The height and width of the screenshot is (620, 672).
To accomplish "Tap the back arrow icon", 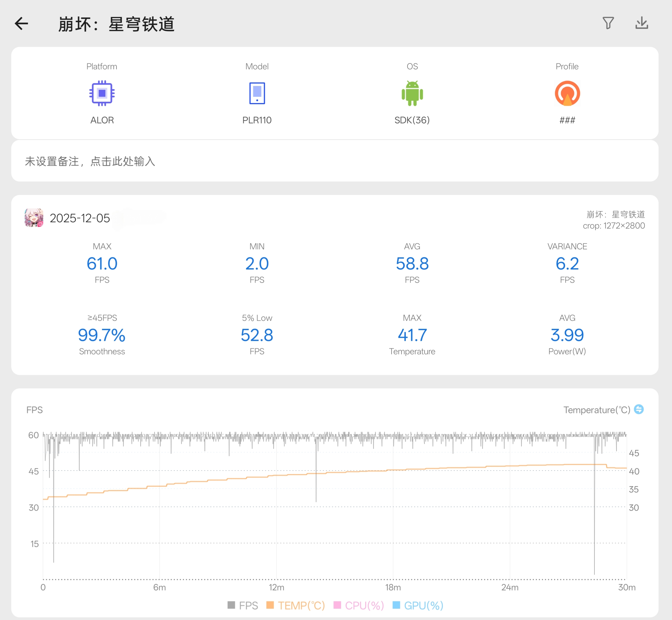I will [x=22, y=24].
